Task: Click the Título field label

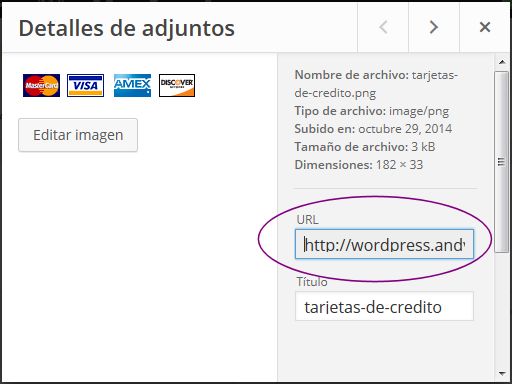Action: click(312, 282)
